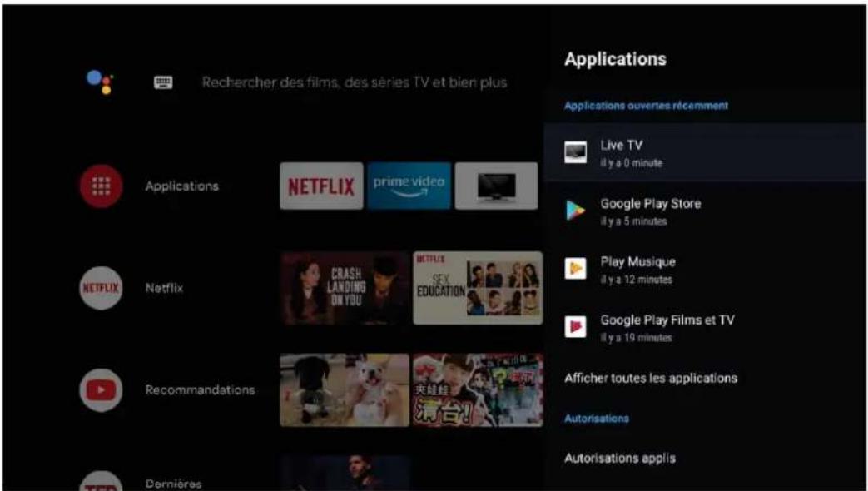Play the Chinese-titled video thumbnail
The image size is (868, 491).
point(478,389)
